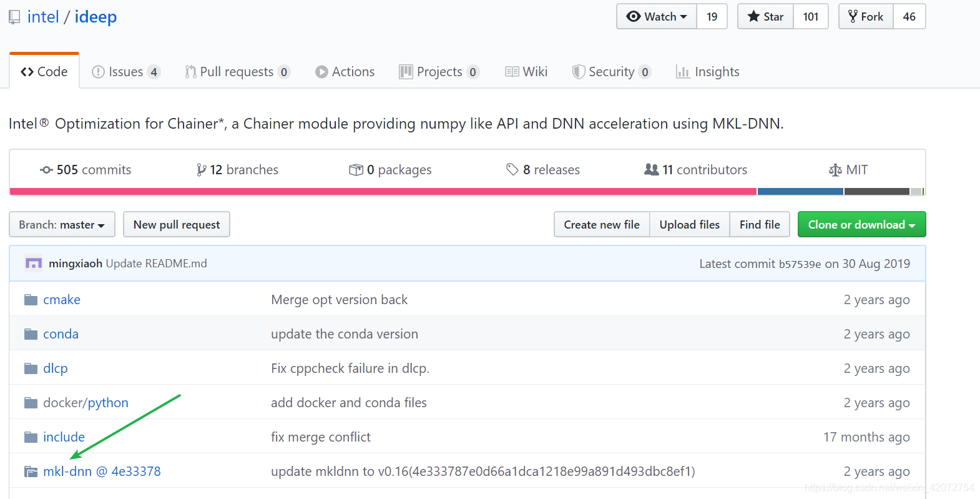The image size is (980, 499).
Task: Open the 'fix merge conflict' commit message
Action: (x=321, y=437)
